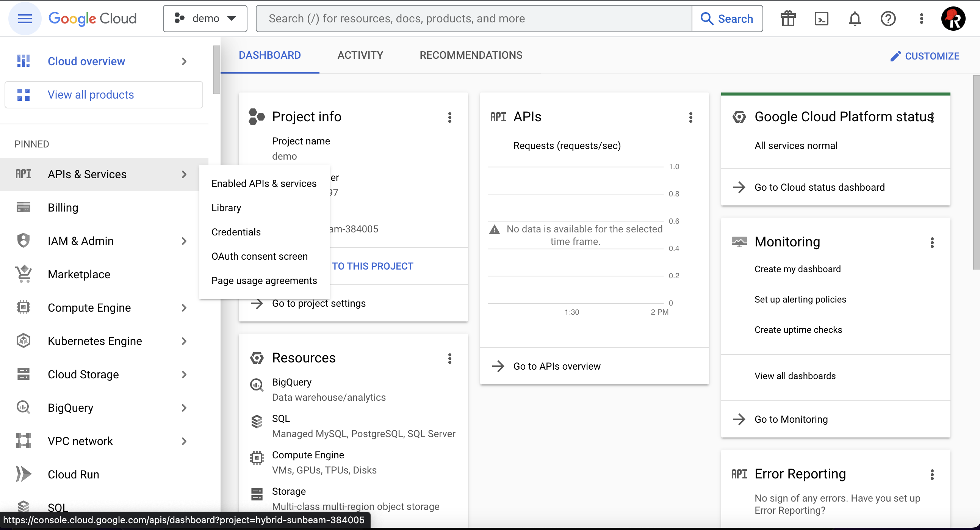Screen dimensions: 980x530
Task: Open SQL in Resources card
Action: [281, 419]
